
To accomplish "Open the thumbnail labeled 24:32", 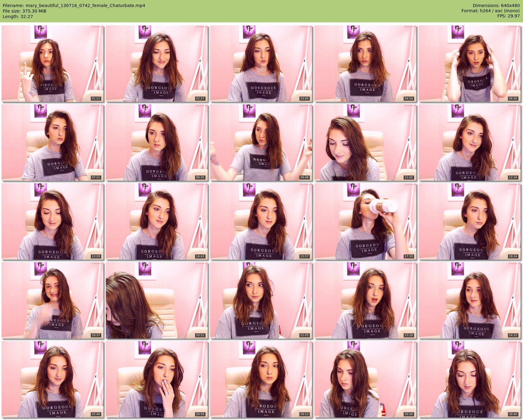I will 470,300.
